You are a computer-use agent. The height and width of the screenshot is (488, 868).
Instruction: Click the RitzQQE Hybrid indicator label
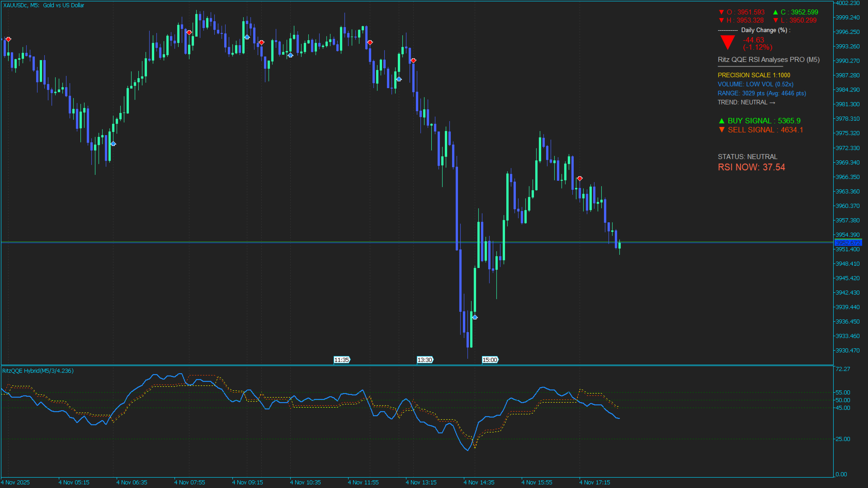click(x=38, y=371)
